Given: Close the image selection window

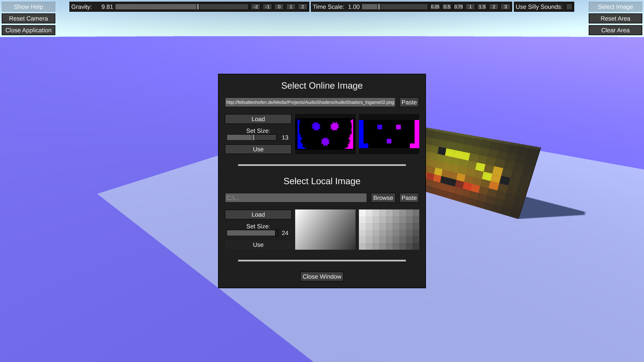Looking at the screenshot, I should (x=322, y=277).
